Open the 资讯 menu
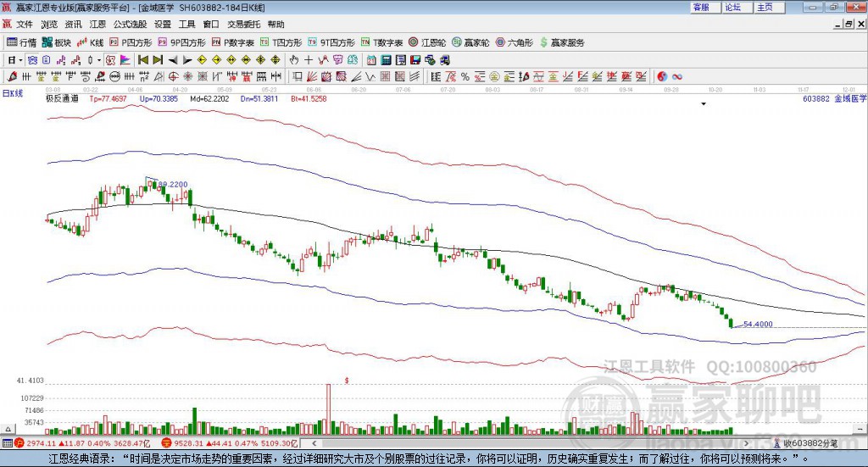The width and height of the screenshot is (868, 467). [73, 25]
